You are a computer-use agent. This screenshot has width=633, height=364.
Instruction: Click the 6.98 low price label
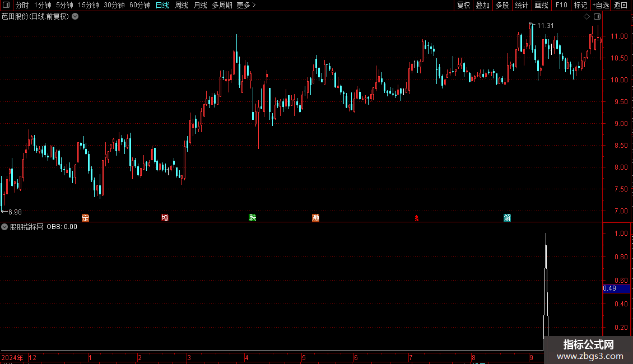[x=15, y=212]
